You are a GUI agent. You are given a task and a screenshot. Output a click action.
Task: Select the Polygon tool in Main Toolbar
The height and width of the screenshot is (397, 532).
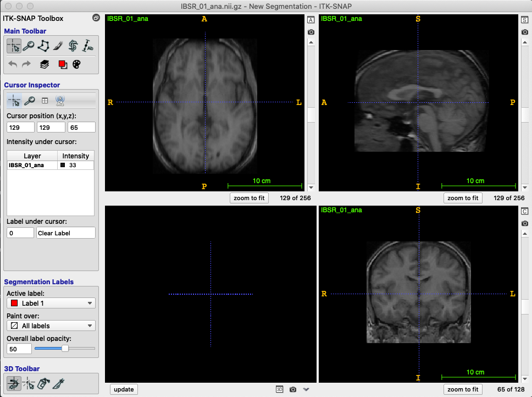click(43, 46)
